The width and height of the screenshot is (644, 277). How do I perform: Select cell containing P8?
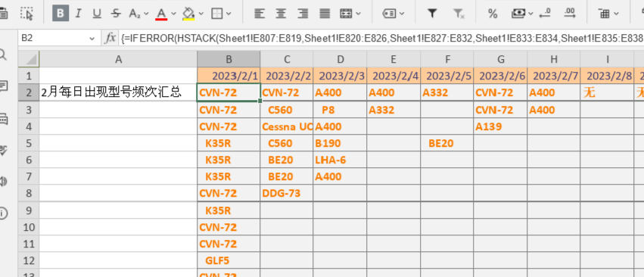pos(340,110)
